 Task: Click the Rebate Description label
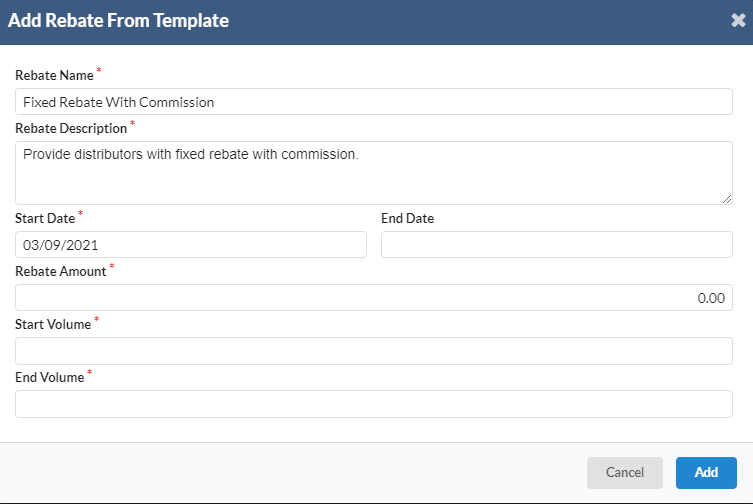[71, 128]
